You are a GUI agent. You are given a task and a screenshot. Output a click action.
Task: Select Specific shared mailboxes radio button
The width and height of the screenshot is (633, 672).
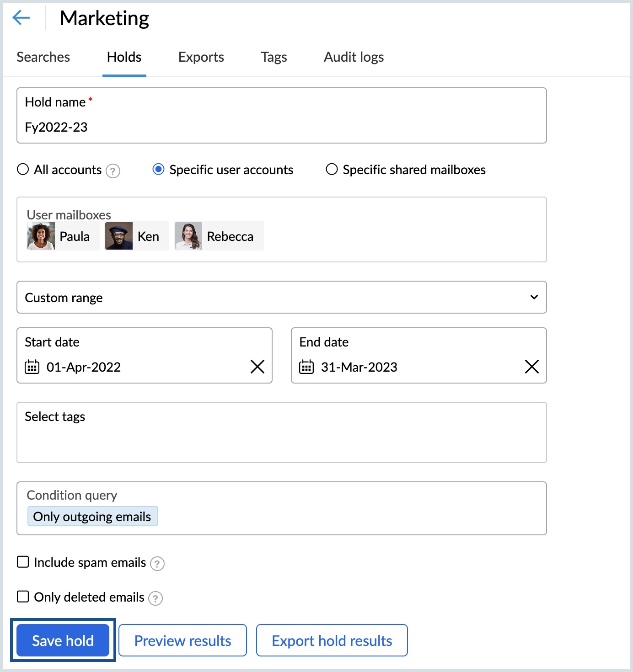332,170
